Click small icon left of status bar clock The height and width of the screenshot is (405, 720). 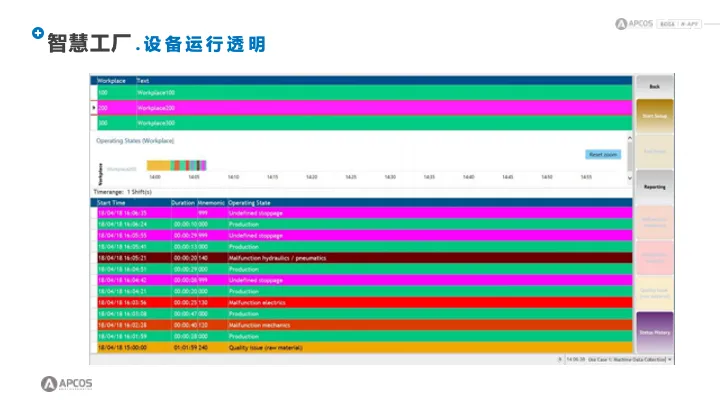coord(560,359)
